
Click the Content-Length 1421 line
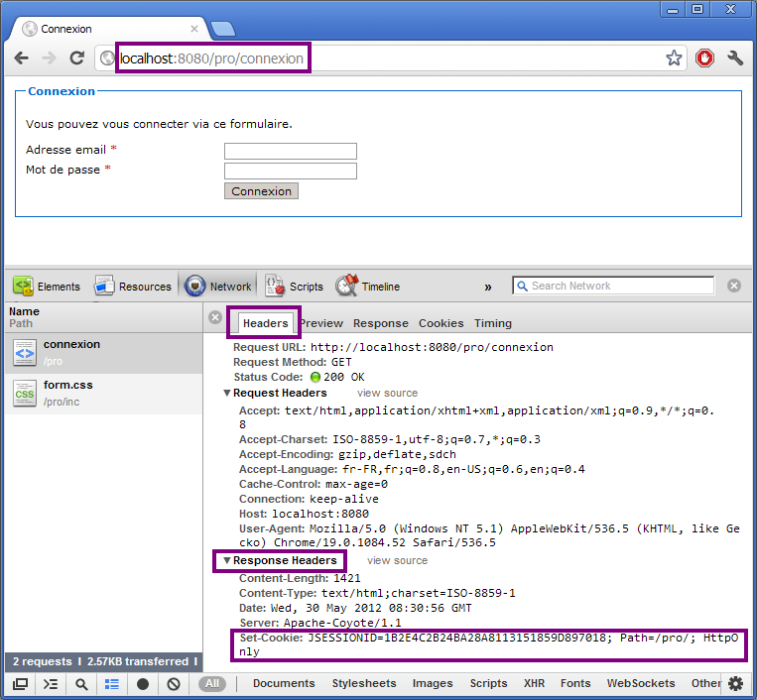point(300,578)
